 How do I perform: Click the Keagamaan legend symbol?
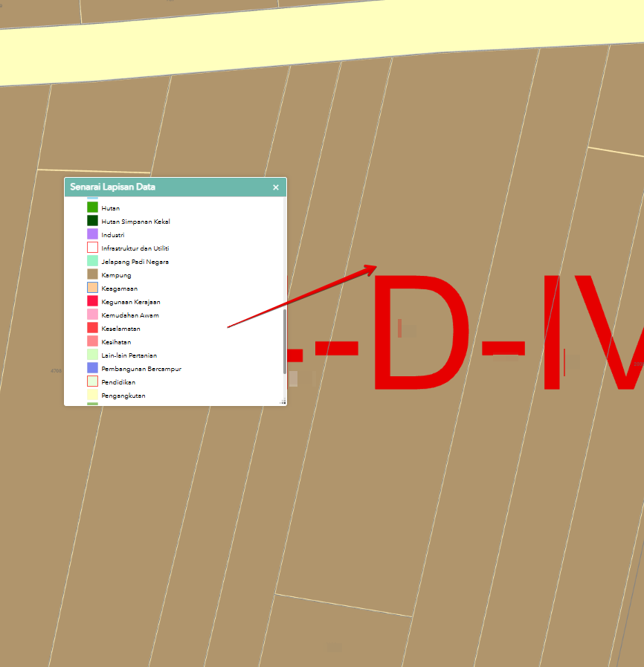click(92, 288)
